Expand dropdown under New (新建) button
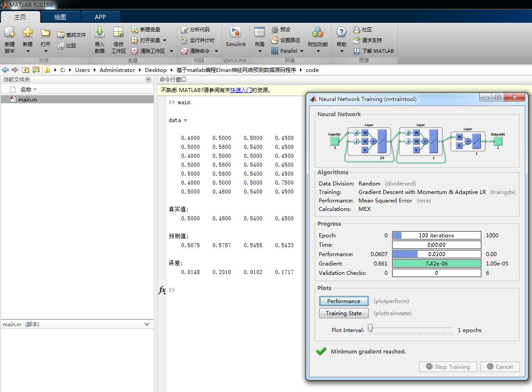532x392 pixels. pos(28,51)
